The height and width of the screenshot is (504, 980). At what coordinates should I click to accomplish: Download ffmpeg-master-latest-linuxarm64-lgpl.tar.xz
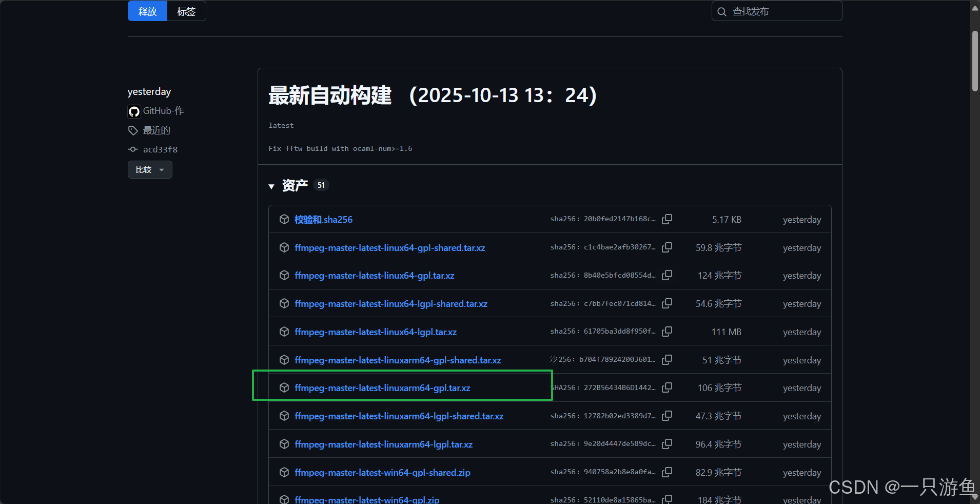[x=384, y=444]
